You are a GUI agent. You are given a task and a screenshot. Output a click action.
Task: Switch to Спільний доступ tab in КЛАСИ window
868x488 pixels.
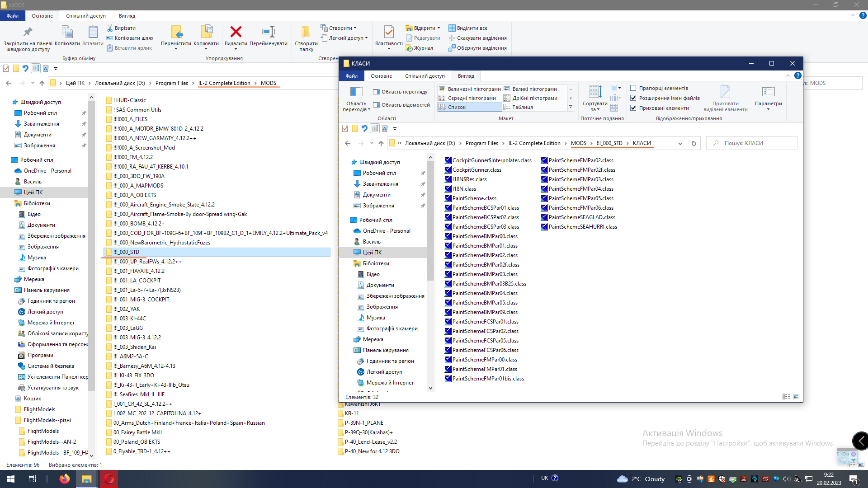tap(425, 76)
